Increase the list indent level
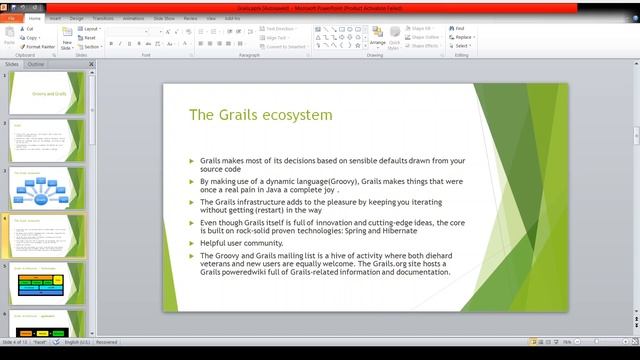Screen dimensions: 640x360 coord(239,31)
